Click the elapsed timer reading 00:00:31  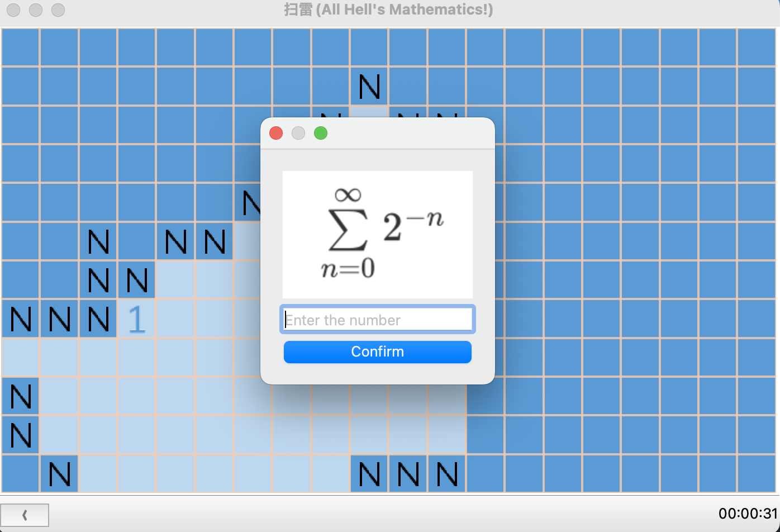[748, 514]
